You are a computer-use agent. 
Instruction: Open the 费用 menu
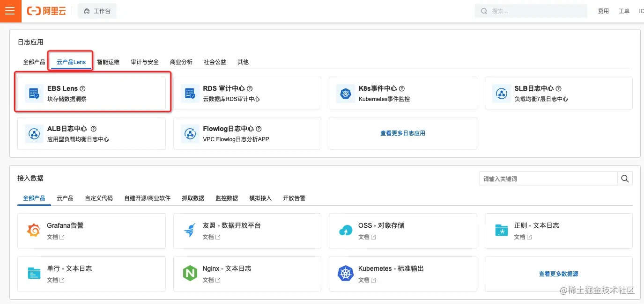coord(603,11)
